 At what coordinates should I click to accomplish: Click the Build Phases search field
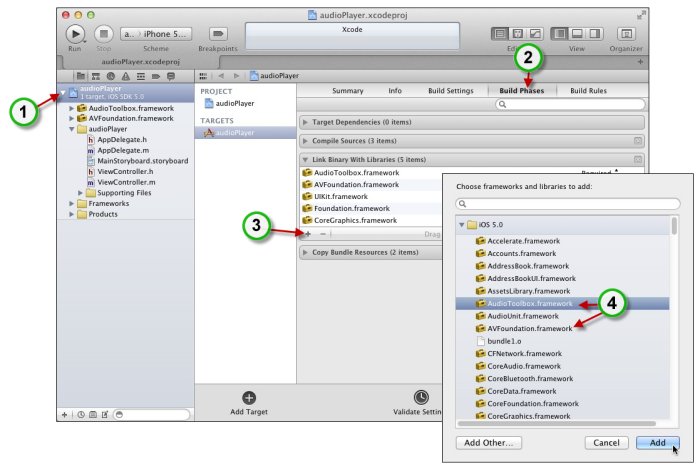pyautogui.click(x=570, y=104)
